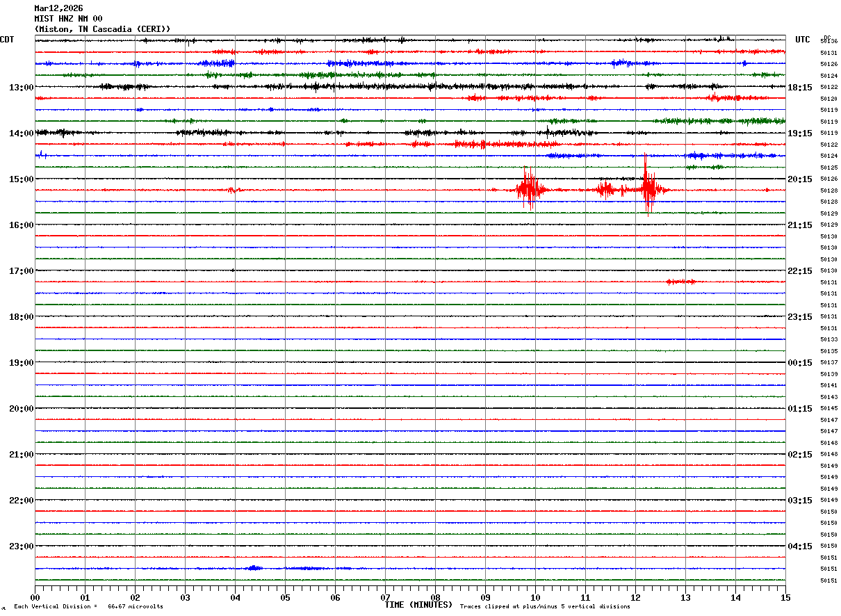Screen dimensions: 841x616
Task: Select minute '06' on the bottom time axis
Action: (x=335, y=597)
